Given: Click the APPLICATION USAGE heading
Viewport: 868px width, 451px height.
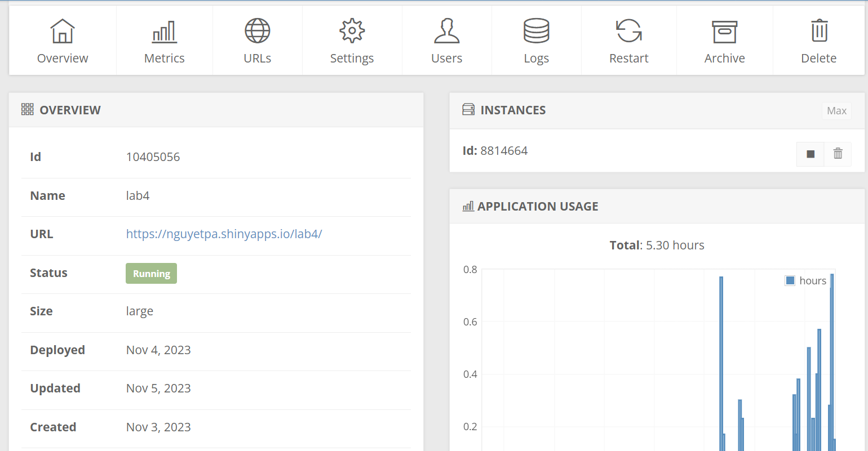Looking at the screenshot, I should point(538,207).
